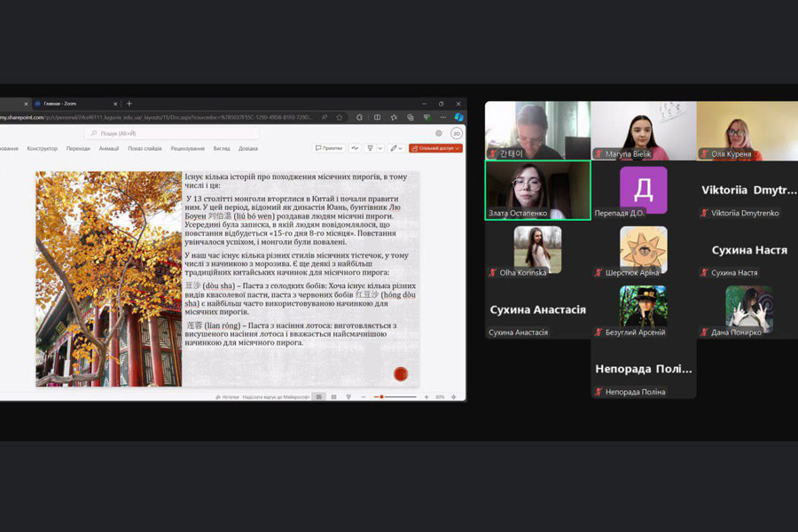Viewport: 798px width, 532px height.
Task: Select Непорада Поліна's participant tile
Action: point(644,369)
